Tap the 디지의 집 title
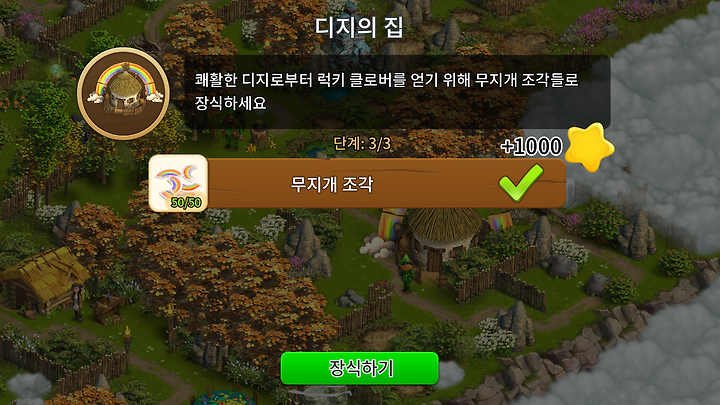This screenshot has width=720, height=405. (x=359, y=27)
